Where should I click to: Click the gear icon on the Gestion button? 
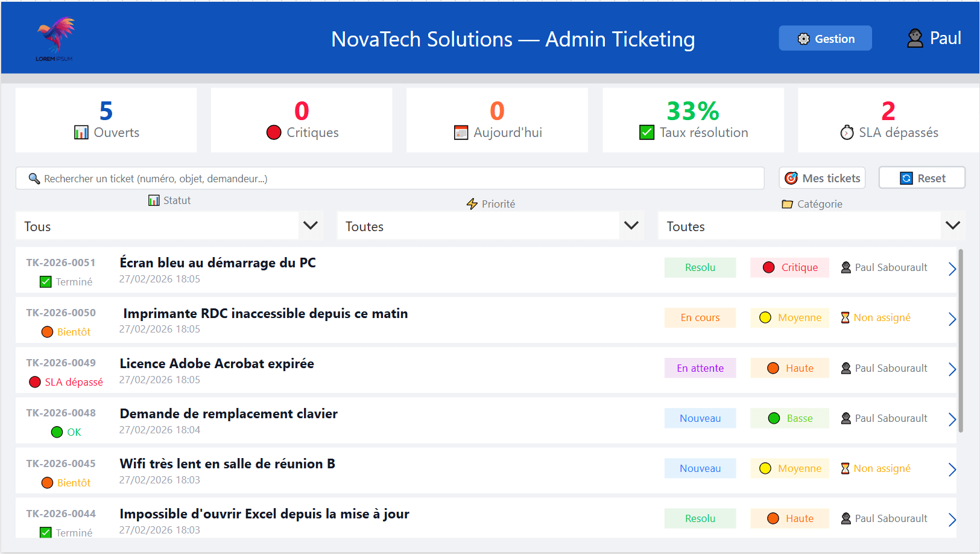(803, 38)
